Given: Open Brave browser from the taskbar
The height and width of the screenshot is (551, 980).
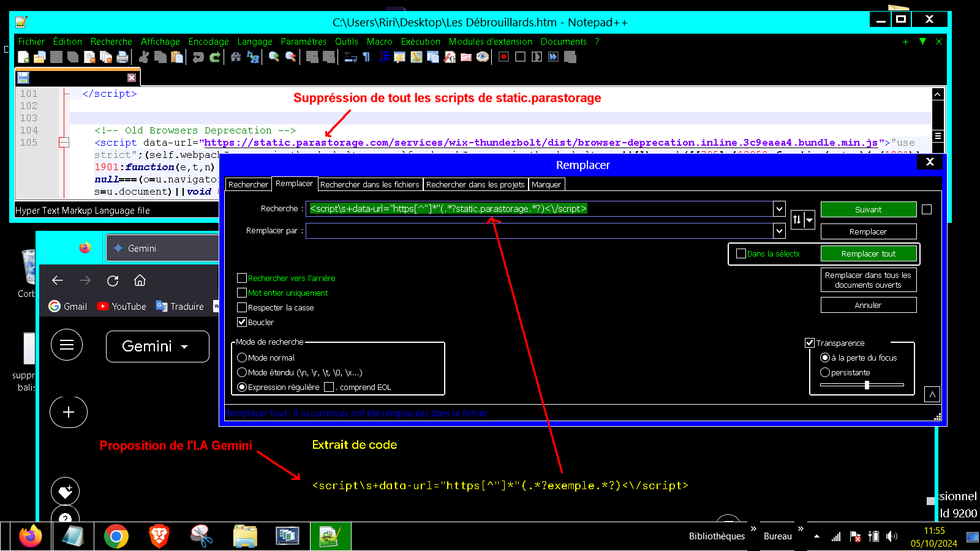Looking at the screenshot, I should [x=159, y=536].
